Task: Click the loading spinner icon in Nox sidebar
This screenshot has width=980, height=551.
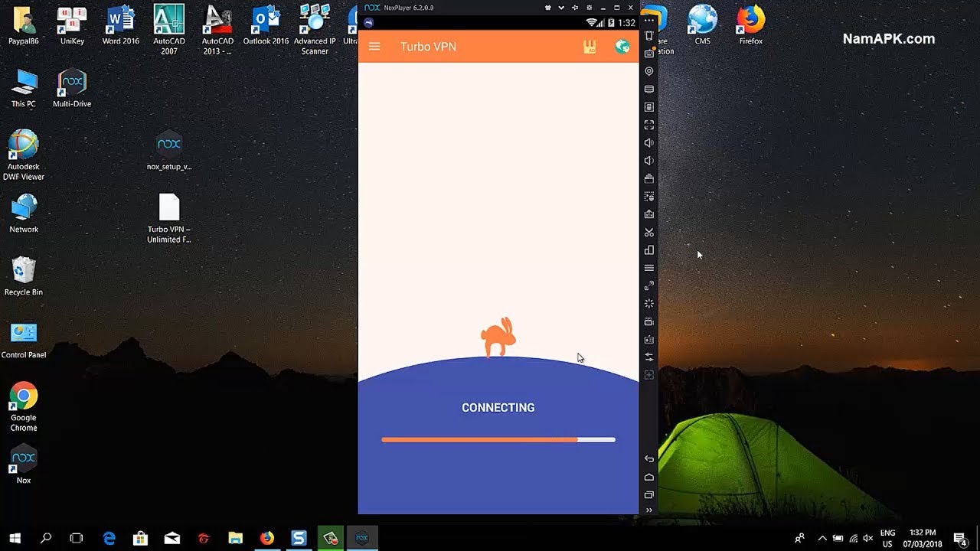Action: [x=649, y=304]
